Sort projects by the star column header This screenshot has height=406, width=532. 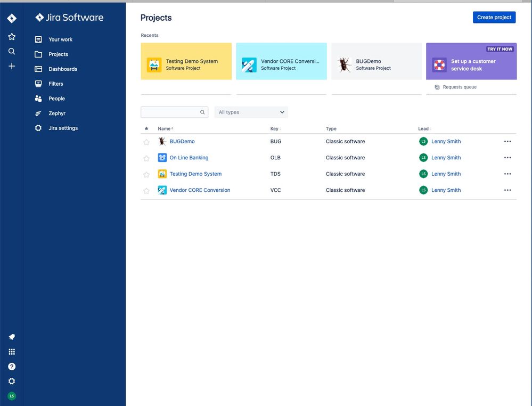tap(146, 128)
